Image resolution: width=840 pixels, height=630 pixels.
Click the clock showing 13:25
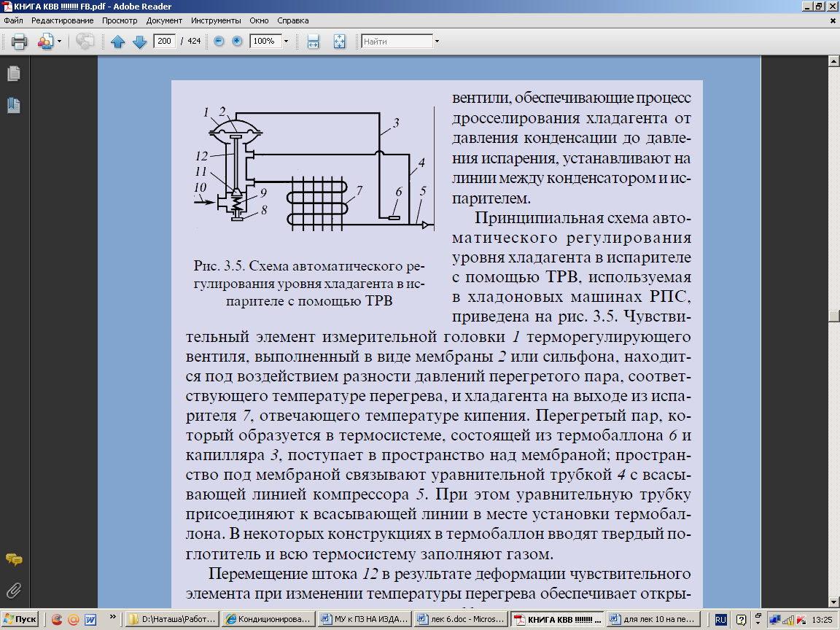[x=821, y=620]
